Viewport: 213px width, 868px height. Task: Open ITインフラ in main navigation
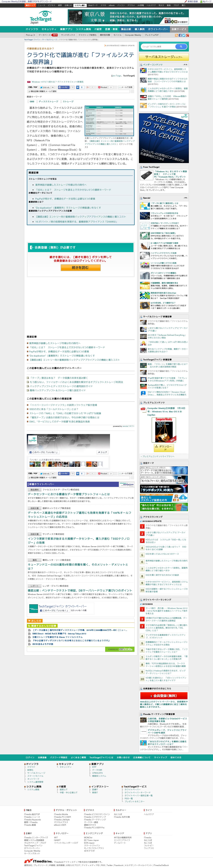[32, 29]
